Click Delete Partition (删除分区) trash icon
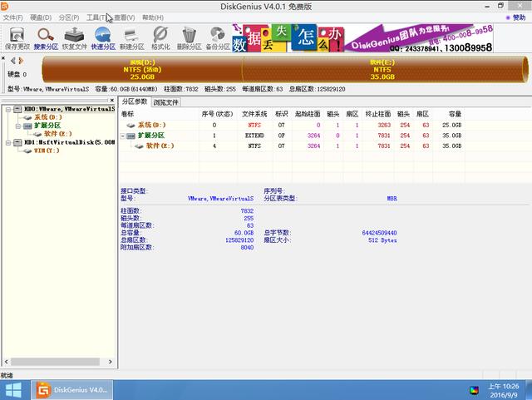The image size is (532, 400). pos(189,38)
